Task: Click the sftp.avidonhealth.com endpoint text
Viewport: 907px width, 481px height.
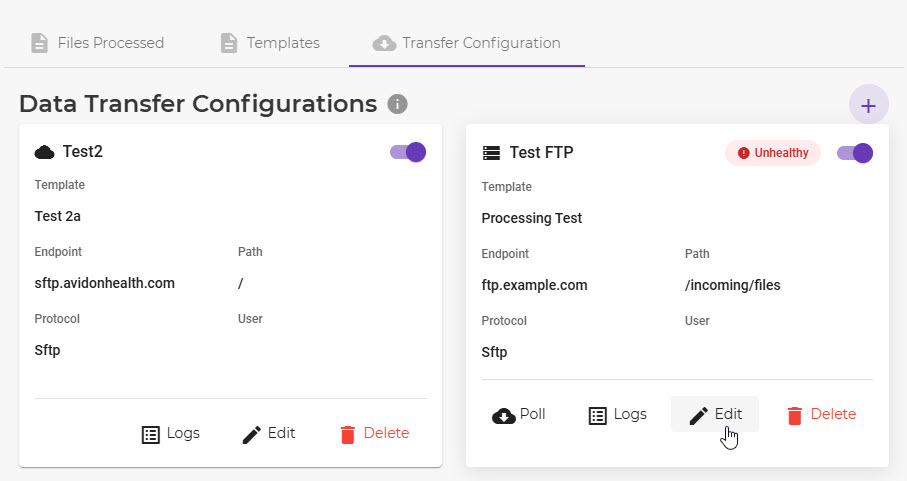Action: (x=105, y=284)
